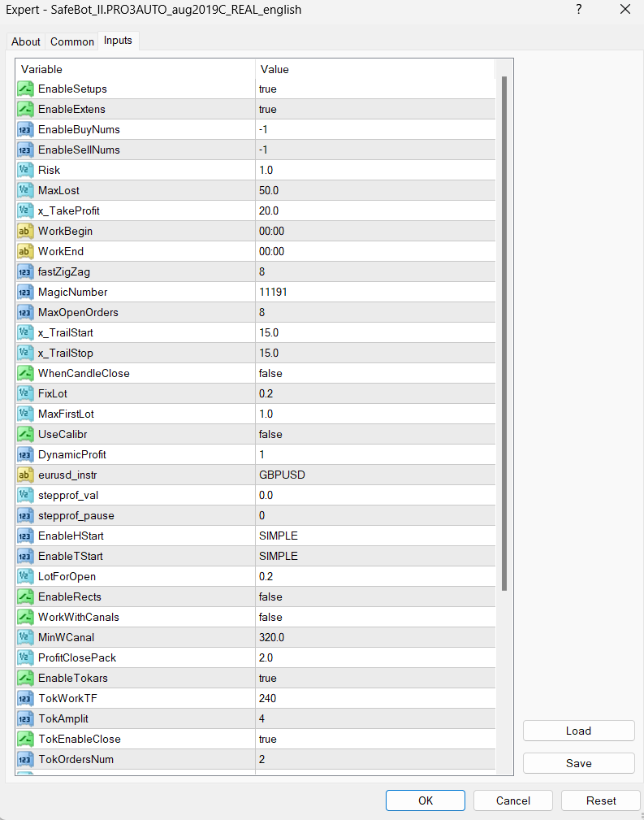
Task: Select the ProfitClosePack variable name
Action: click(x=77, y=658)
